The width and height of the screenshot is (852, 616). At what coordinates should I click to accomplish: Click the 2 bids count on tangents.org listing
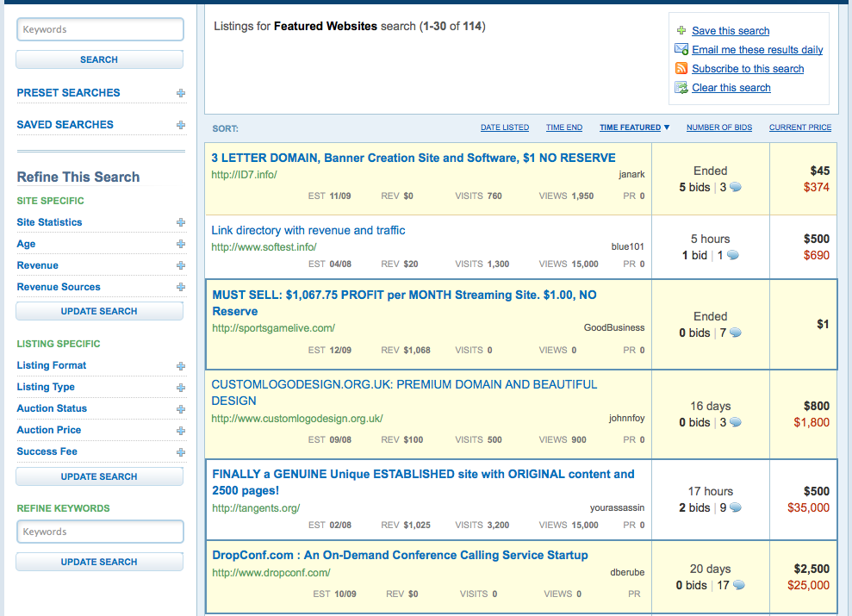[x=694, y=508]
